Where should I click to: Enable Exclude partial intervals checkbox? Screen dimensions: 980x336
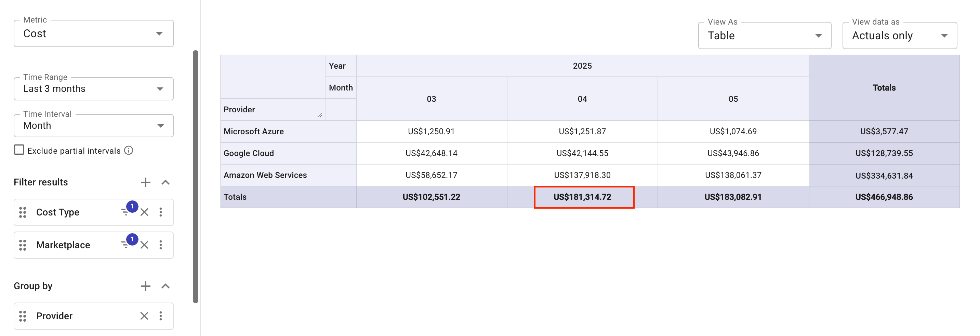point(19,150)
